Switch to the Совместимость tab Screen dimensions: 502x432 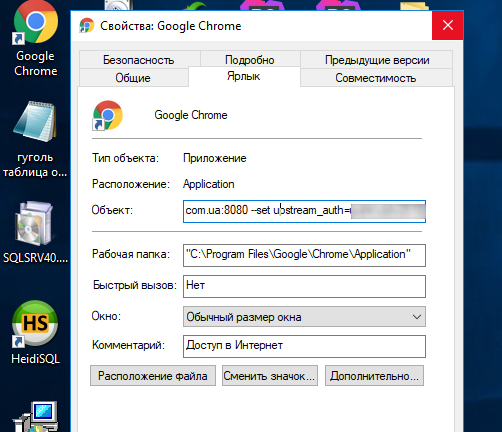click(x=376, y=78)
